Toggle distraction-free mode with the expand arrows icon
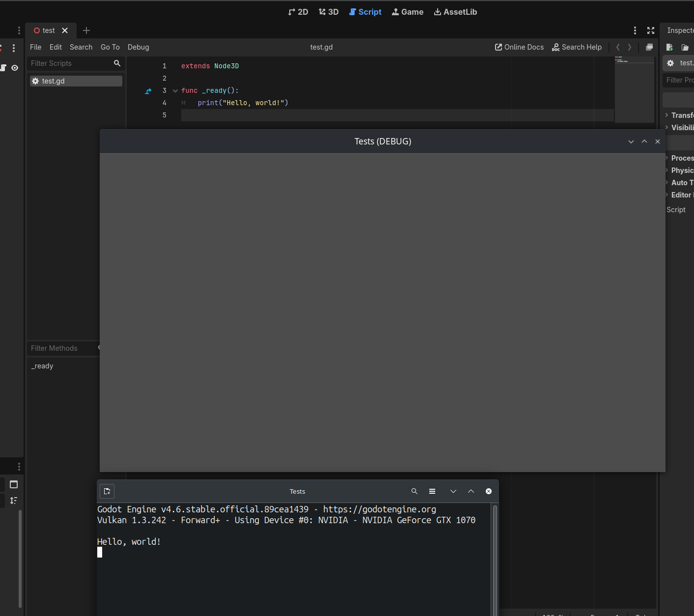The height and width of the screenshot is (616, 694). coord(651,30)
